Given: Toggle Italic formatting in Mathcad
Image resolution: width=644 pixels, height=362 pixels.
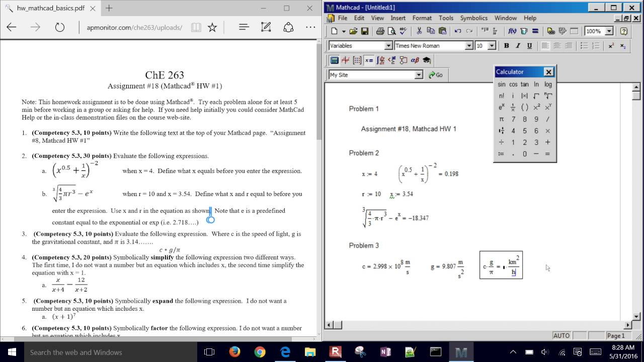Looking at the screenshot, I should [x=518, y=46].
